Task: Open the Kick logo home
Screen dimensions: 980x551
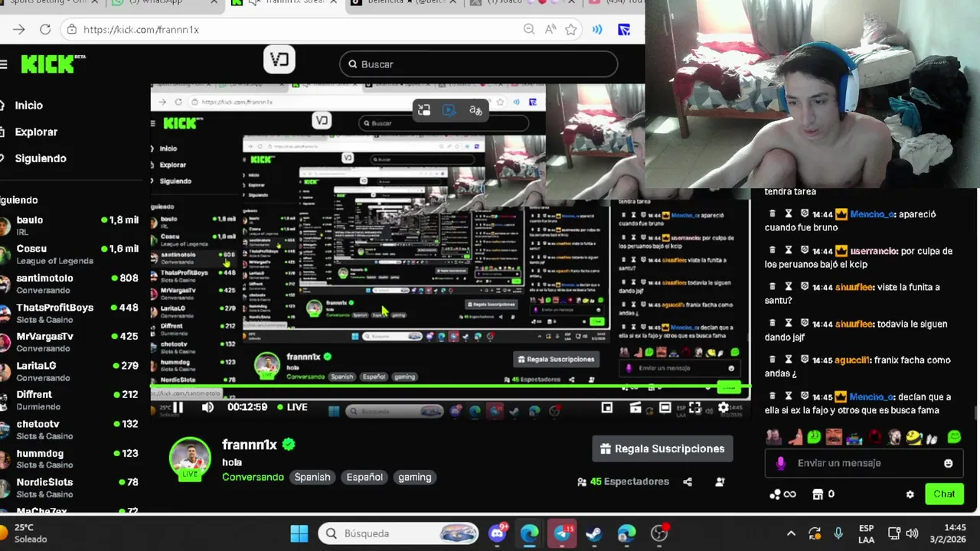Action: 52,64
